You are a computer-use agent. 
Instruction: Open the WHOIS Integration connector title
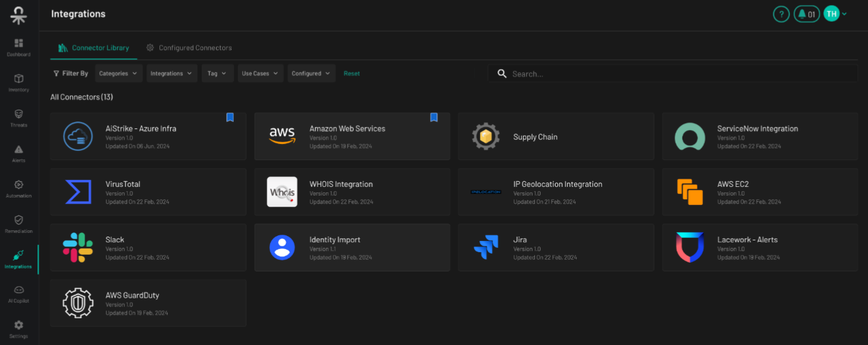(x=341, y=184)
